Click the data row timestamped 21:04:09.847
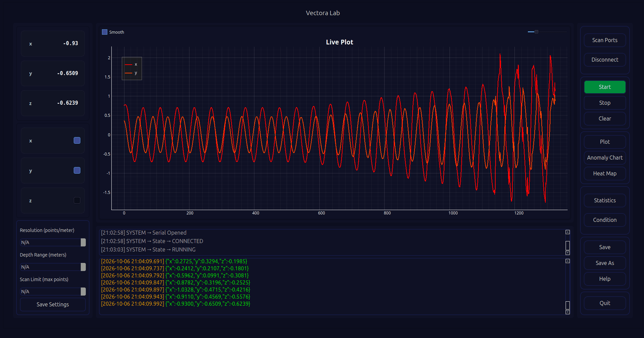The image size is (644, 338). (x=176, y=282)
